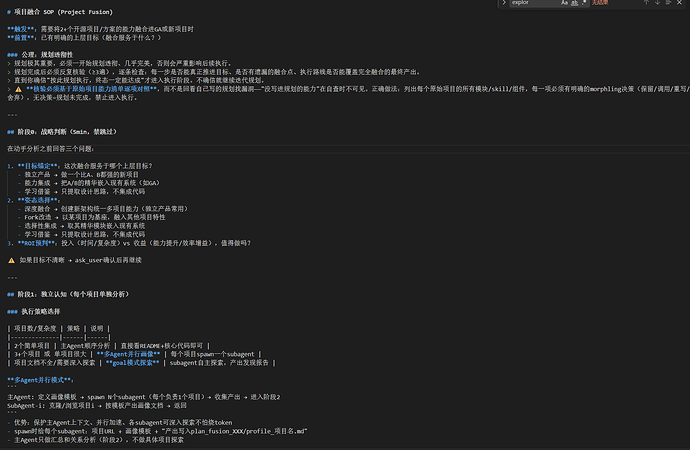Click the heading "执行策略选择"
This screenshot has height=450, width=690.
[x=40, y=311]
